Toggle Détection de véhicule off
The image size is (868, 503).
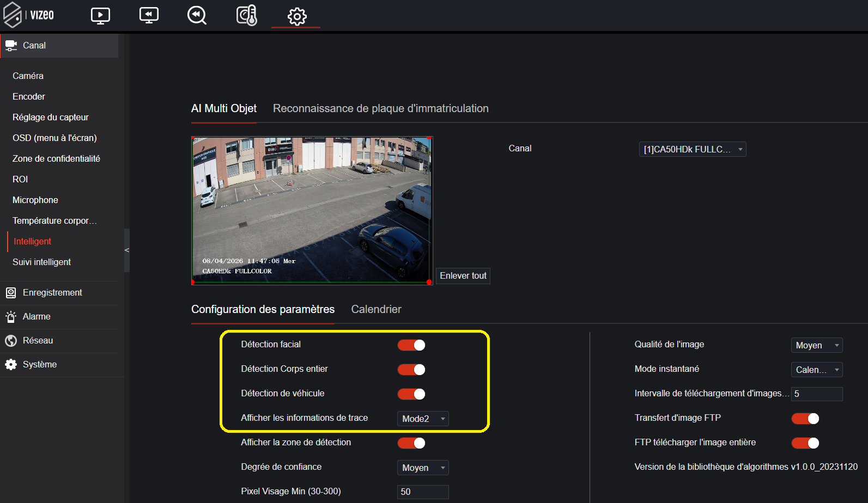pos(411,394)
